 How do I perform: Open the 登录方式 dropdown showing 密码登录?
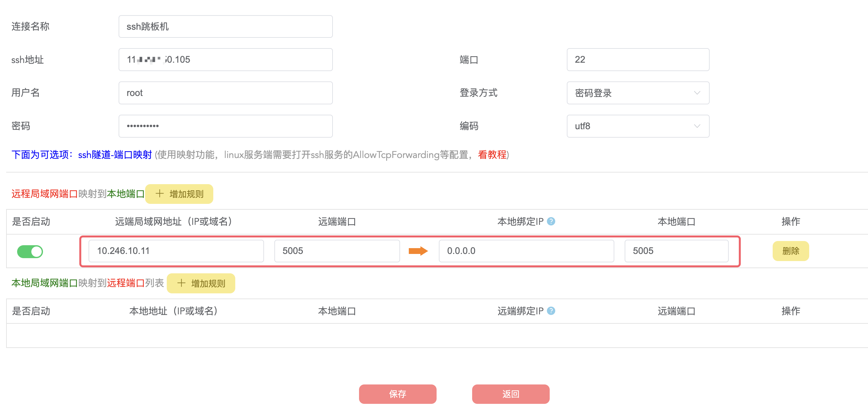pyautogui.click(x=638, y=93)
